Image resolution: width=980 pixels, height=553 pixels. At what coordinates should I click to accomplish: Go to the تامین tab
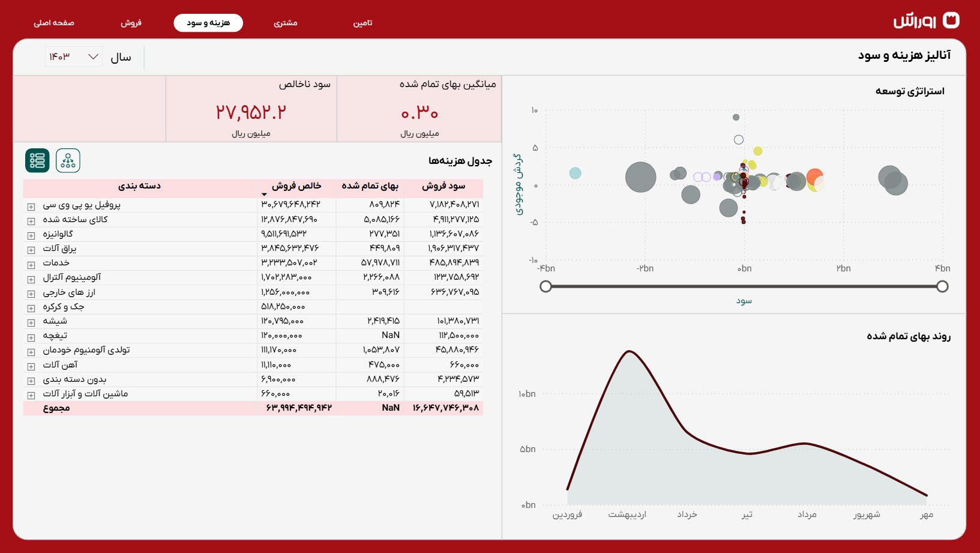[362, 23]
